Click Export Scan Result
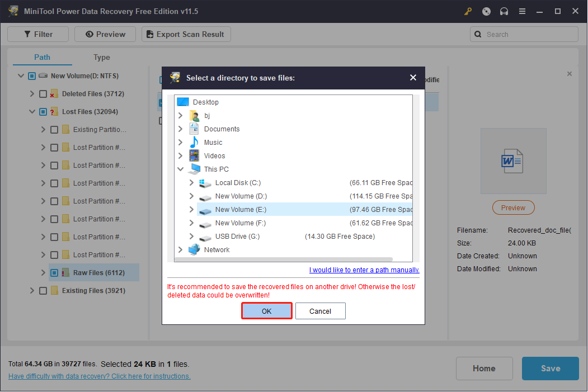The width and height of the screenshot is (588, 392). click(x=186, y=34)
